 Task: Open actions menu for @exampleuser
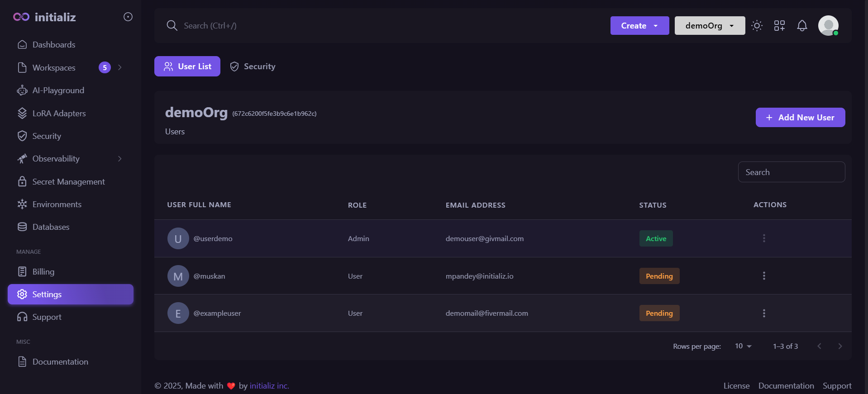tap(764, 313)
